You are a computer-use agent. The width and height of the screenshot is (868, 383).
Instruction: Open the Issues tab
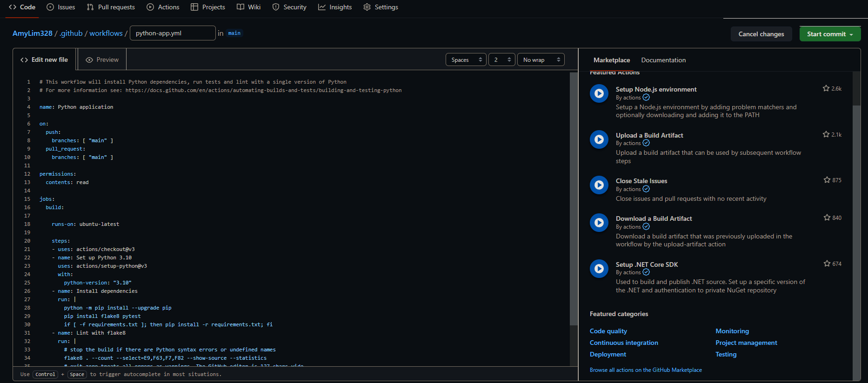pyautogui.click(x=61, y=7)
